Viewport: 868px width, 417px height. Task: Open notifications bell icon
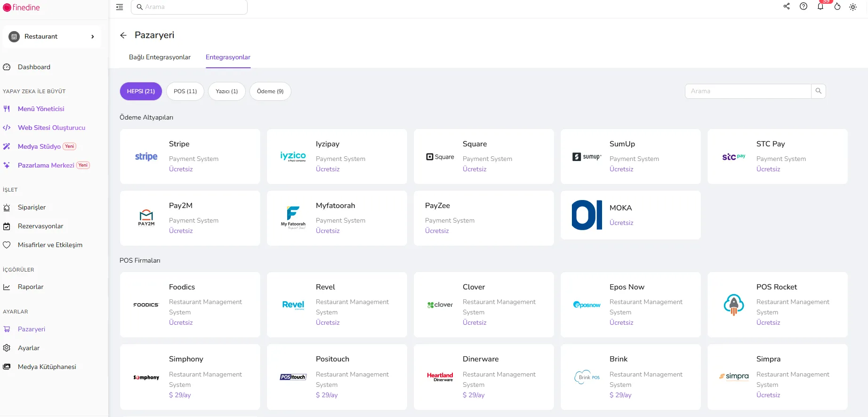pyautogui.click(x=820, y=7)
